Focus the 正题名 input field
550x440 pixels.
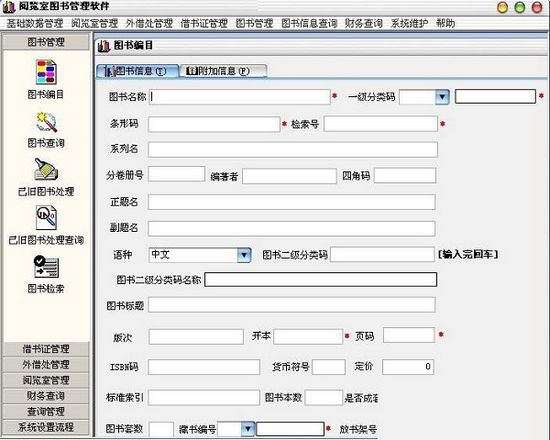click(x=291, y=202)
